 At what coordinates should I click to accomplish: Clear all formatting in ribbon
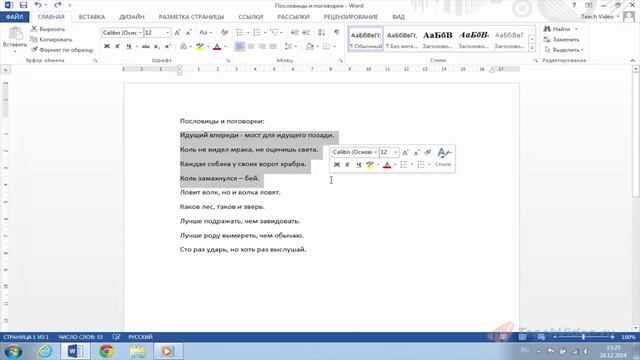pyautogui.click(x=224, y=33)
